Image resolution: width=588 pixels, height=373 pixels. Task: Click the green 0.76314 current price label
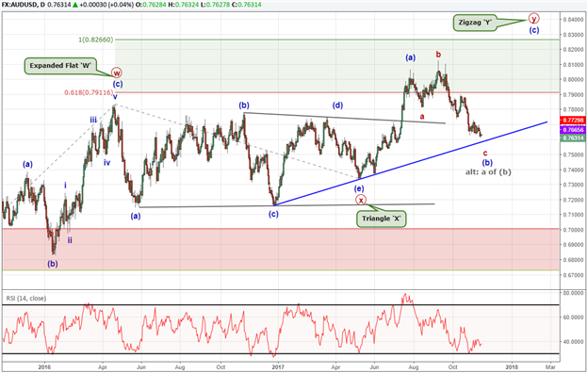click(x=573, y=138)
